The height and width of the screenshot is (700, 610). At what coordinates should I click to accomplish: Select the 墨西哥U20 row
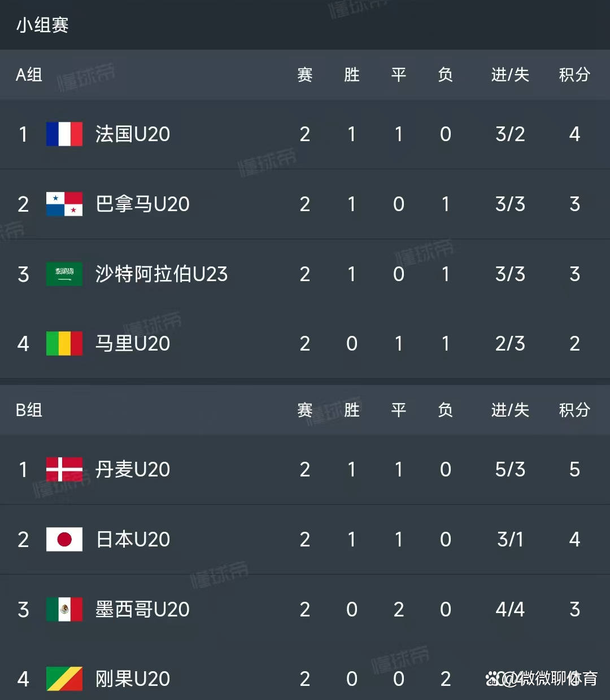(305, 609)
